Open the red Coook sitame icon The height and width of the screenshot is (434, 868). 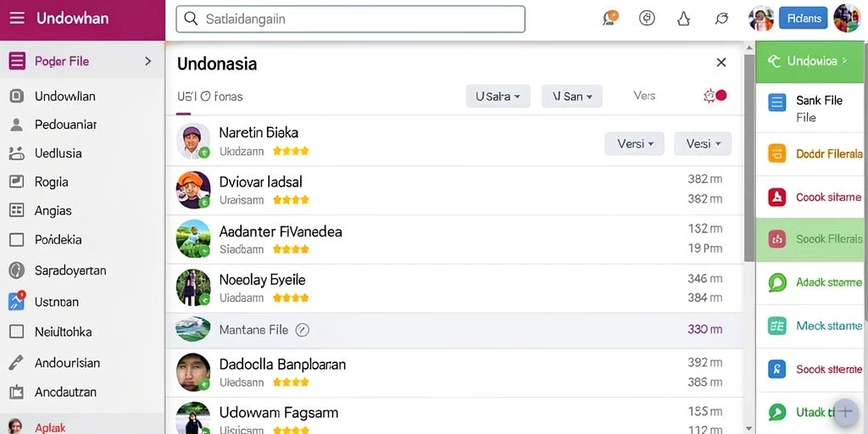coord(777,197)
